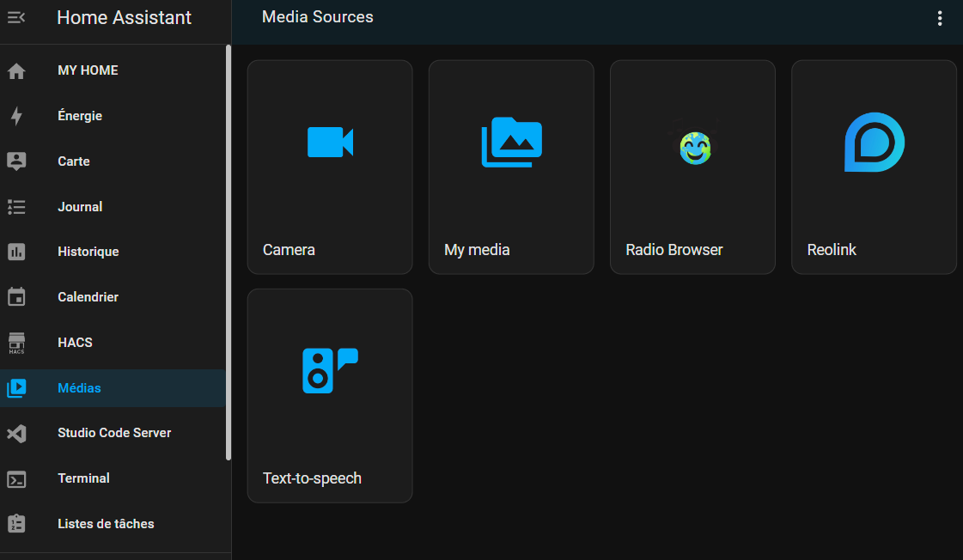Open the Journal list icon
963x560 pixels.
(x=16, y=207)
